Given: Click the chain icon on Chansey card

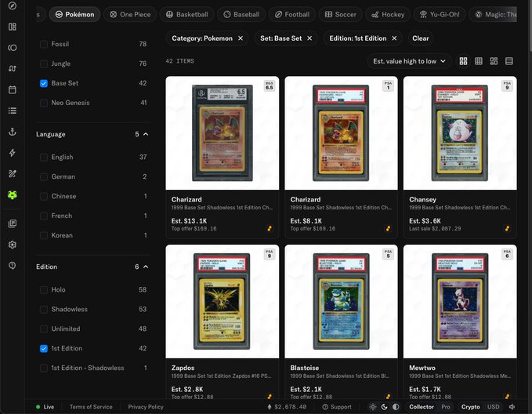Looking at the screenshot, I should [x=507, y=229].
